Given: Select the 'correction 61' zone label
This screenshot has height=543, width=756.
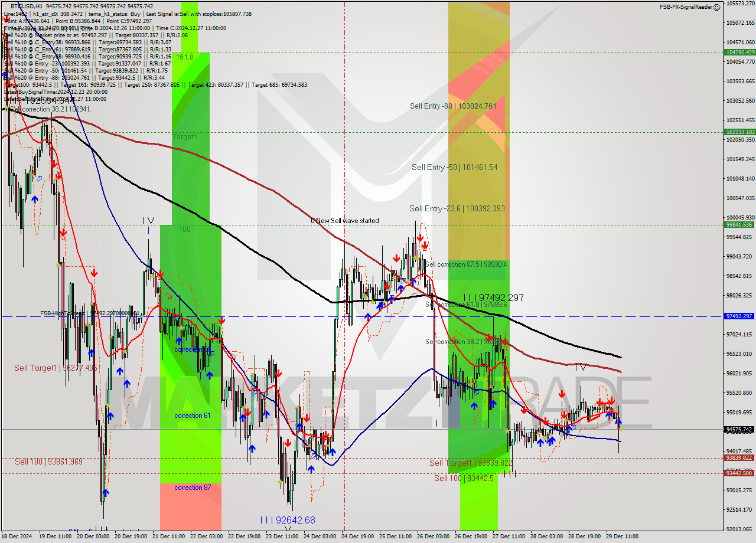Looking at the screenshot, I should (x=193, y=416).
